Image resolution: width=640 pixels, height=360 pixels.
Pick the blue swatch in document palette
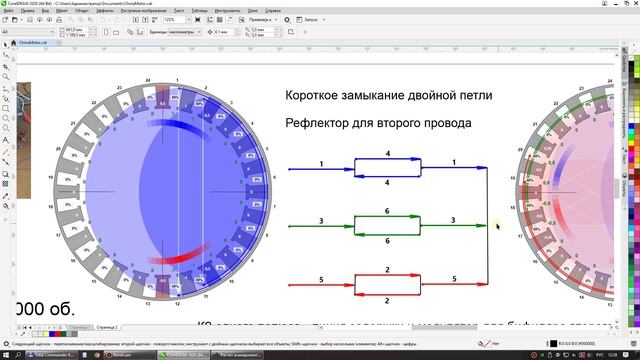(x=52, y=334)
